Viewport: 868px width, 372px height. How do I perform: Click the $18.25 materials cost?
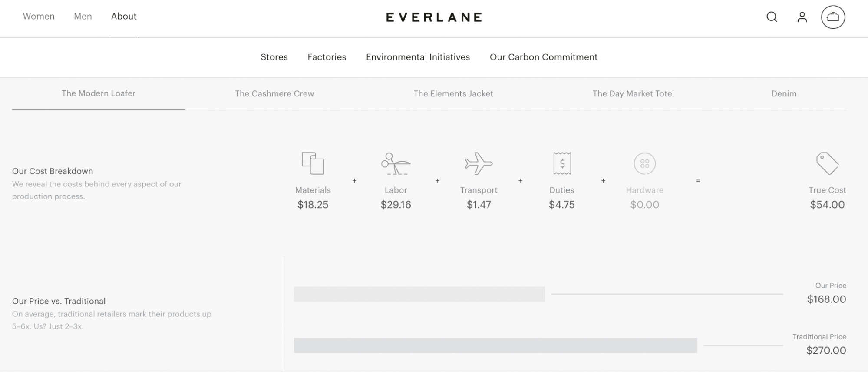click(x=313, y=205)
